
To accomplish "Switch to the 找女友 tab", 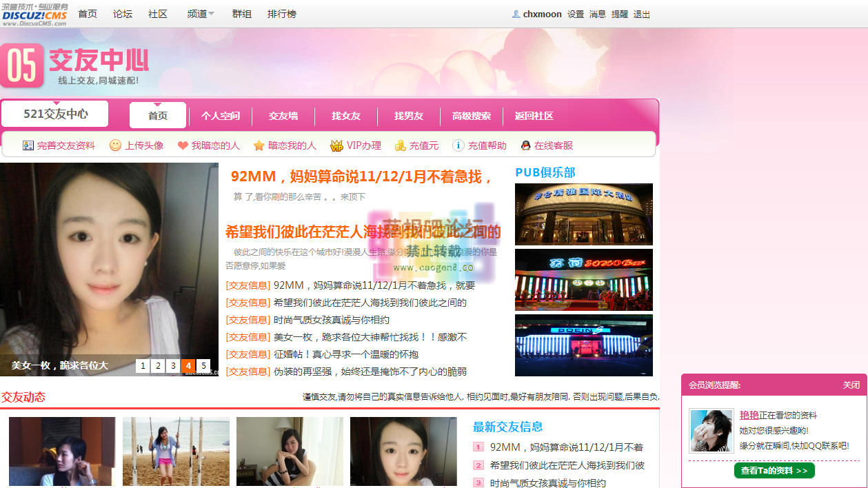I will point(346,116).
